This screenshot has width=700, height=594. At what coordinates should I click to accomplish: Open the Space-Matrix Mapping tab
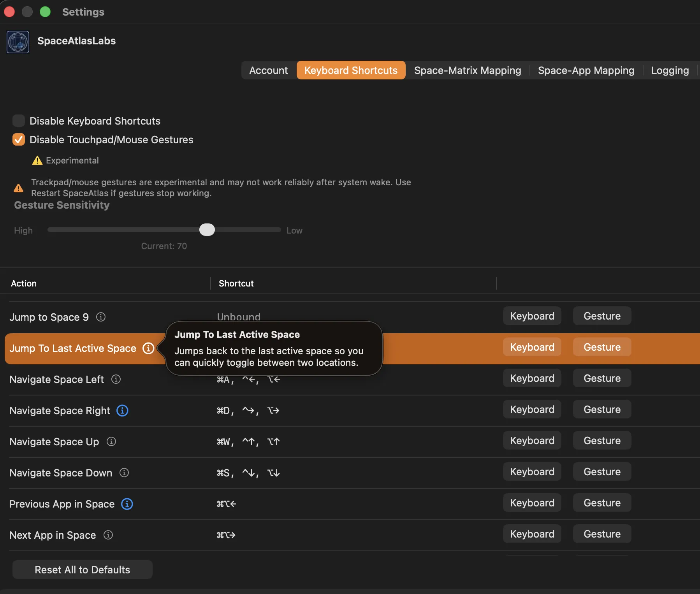click(x=467, y=70)
